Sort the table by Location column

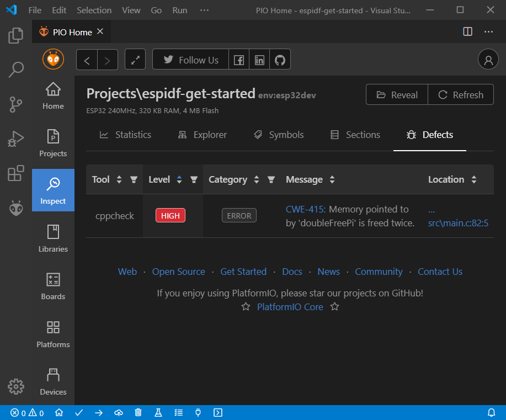click(x=474, y=179)
